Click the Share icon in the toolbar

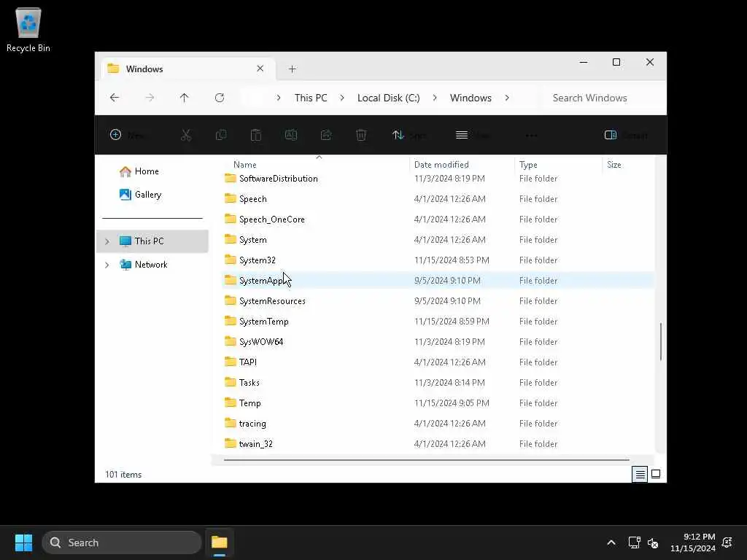coord(326,135)
